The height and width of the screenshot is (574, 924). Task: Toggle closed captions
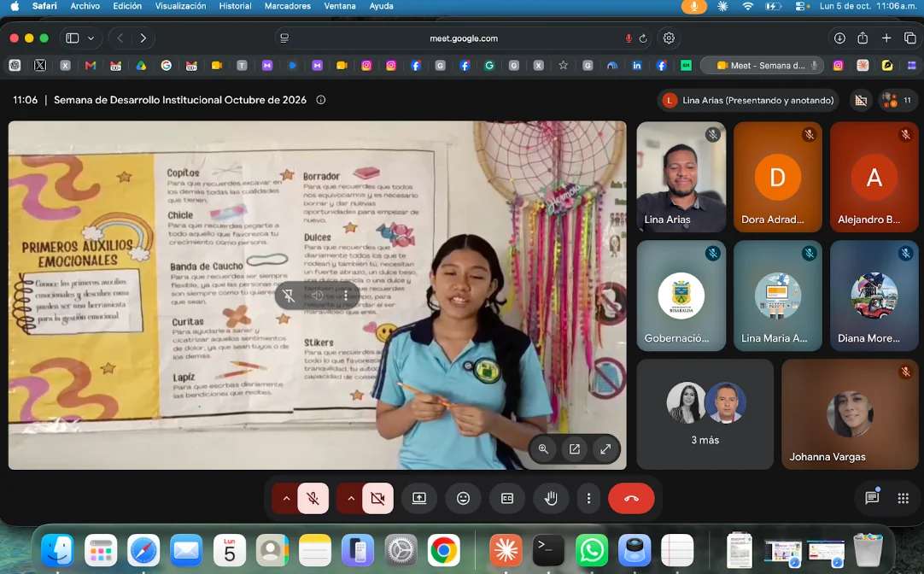click(506, 499)
